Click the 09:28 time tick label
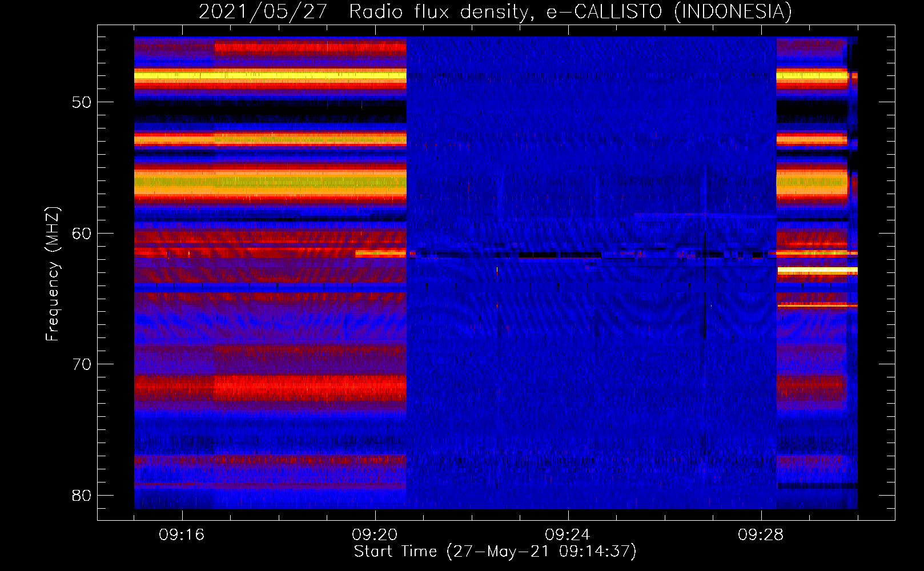 click(761, 535)
